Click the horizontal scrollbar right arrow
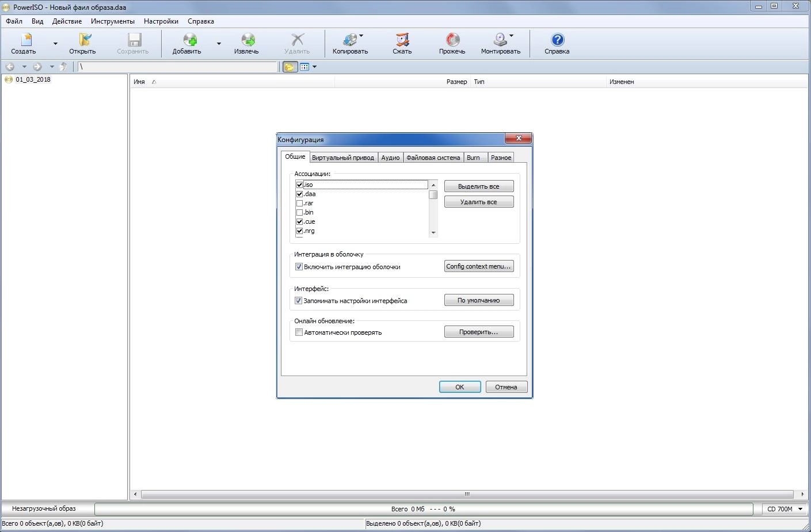 [802, 494]
